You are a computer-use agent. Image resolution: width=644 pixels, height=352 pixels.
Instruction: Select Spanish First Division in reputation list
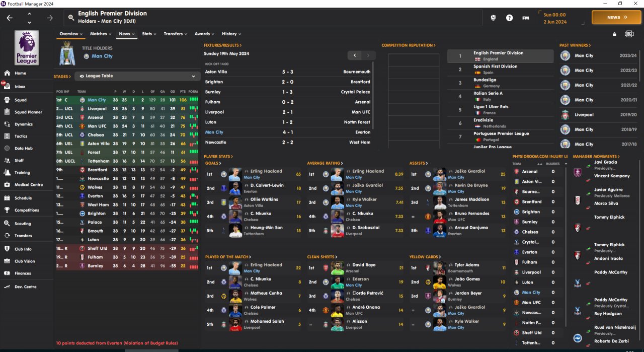tap(500, 69)
